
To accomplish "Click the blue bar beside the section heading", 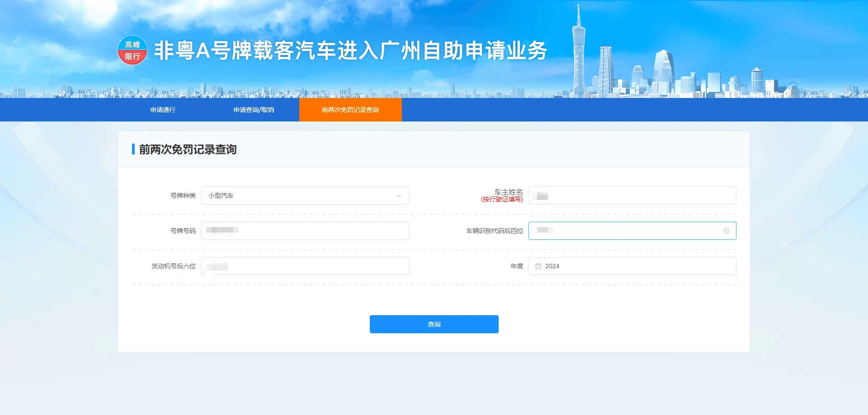I will click(133, 149).
